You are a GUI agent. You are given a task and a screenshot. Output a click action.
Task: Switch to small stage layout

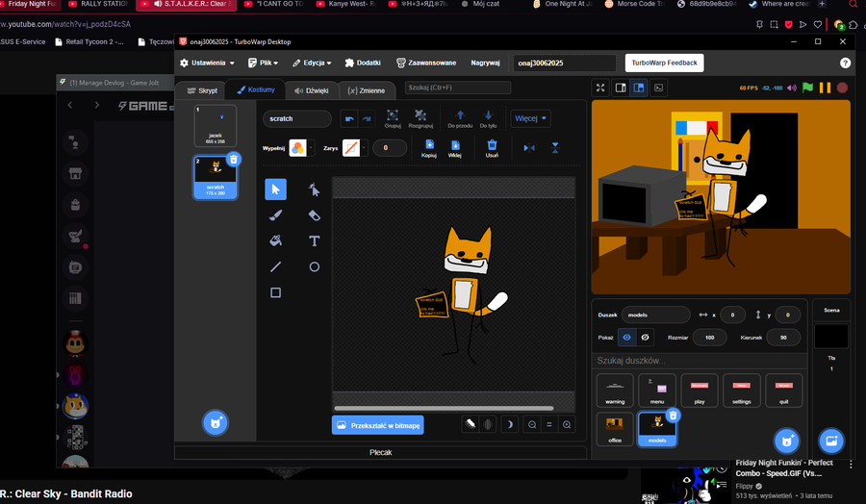coord(621,88)
